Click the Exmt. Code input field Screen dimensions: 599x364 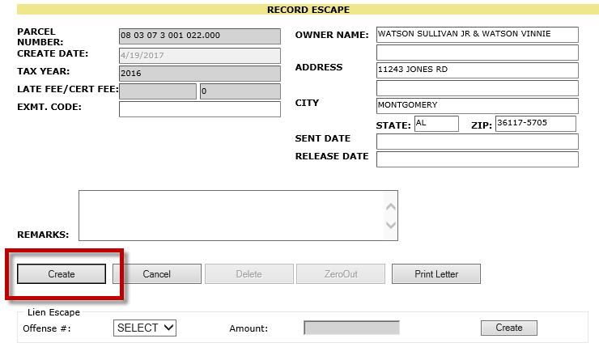click(200, 109)
